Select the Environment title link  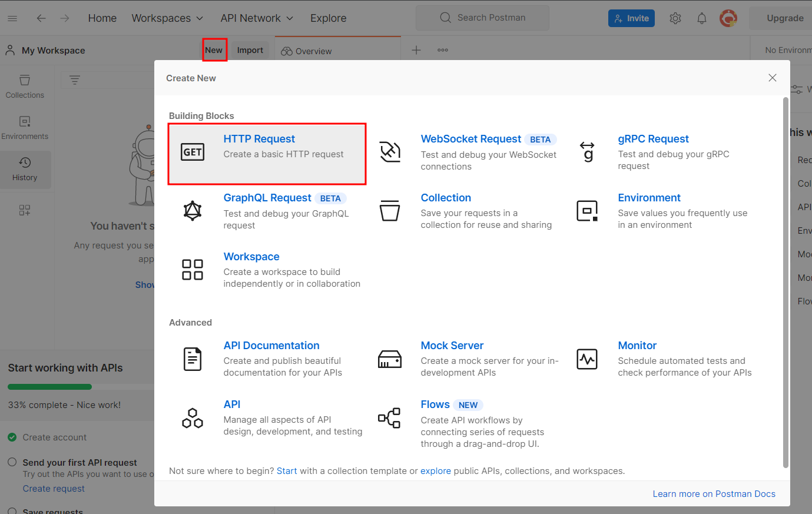click(649, 198)
